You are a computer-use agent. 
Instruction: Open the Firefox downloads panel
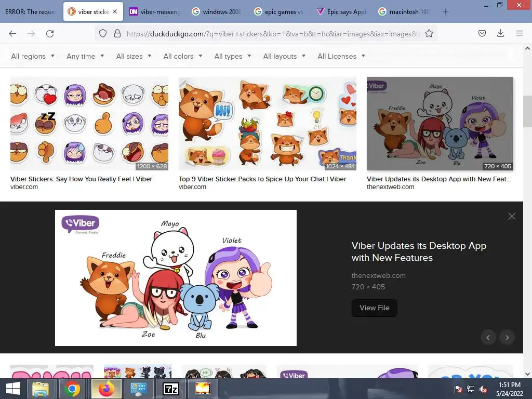tap(500, 33)
